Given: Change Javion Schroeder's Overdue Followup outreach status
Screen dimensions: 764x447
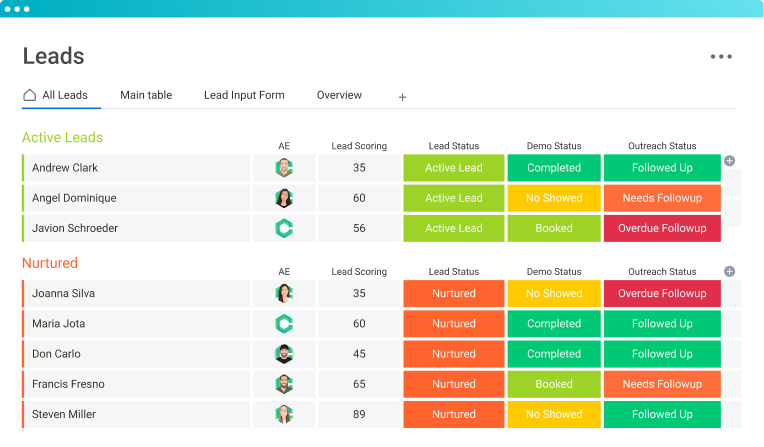Looking at the screenshot, I should [x=661, y=228].
